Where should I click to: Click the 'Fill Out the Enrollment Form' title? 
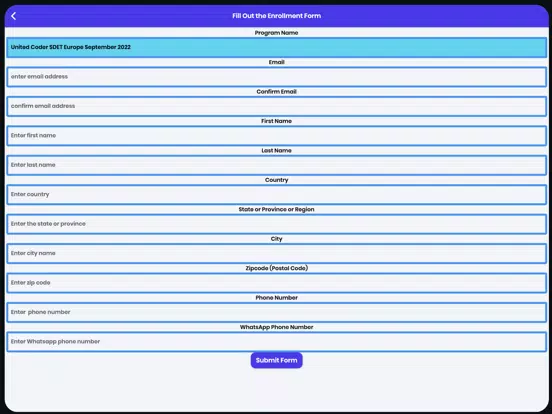click(x=276, y=16)
